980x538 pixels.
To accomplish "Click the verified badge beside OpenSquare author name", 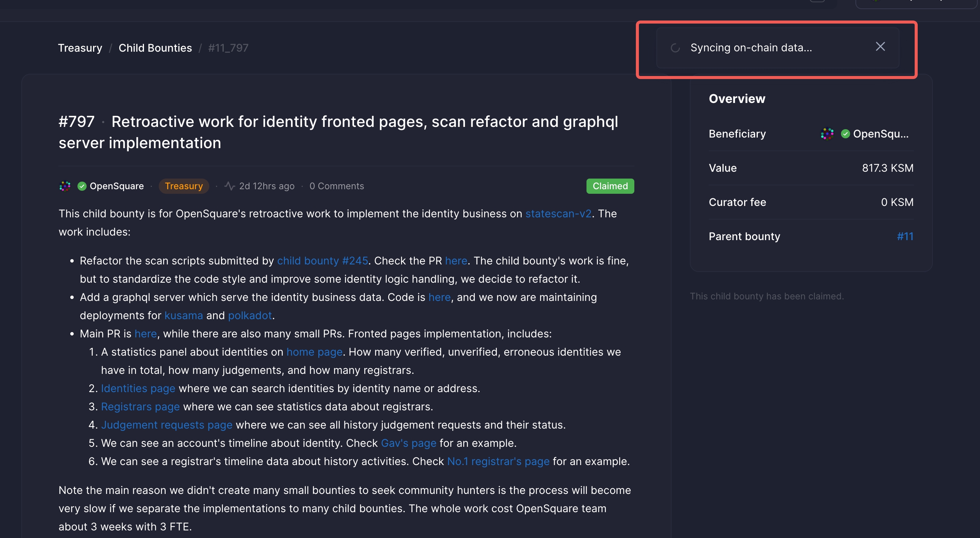I will click(82, 186).
